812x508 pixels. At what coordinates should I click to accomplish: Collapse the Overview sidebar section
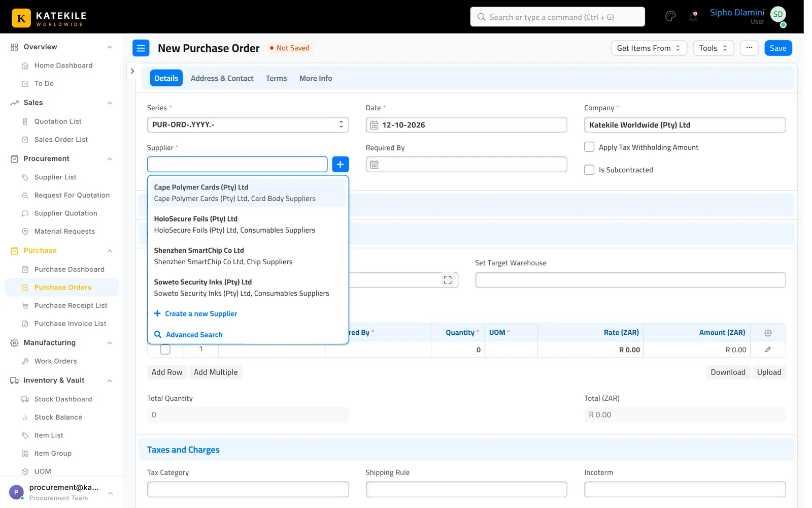coord(110,47)
